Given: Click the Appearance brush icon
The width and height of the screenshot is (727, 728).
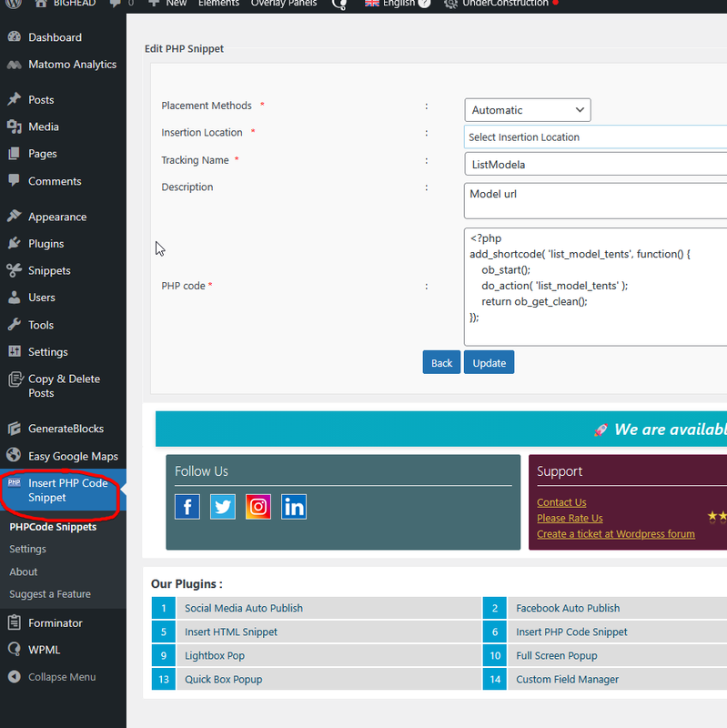Looking at the screenshot, I should pos(15,216).
